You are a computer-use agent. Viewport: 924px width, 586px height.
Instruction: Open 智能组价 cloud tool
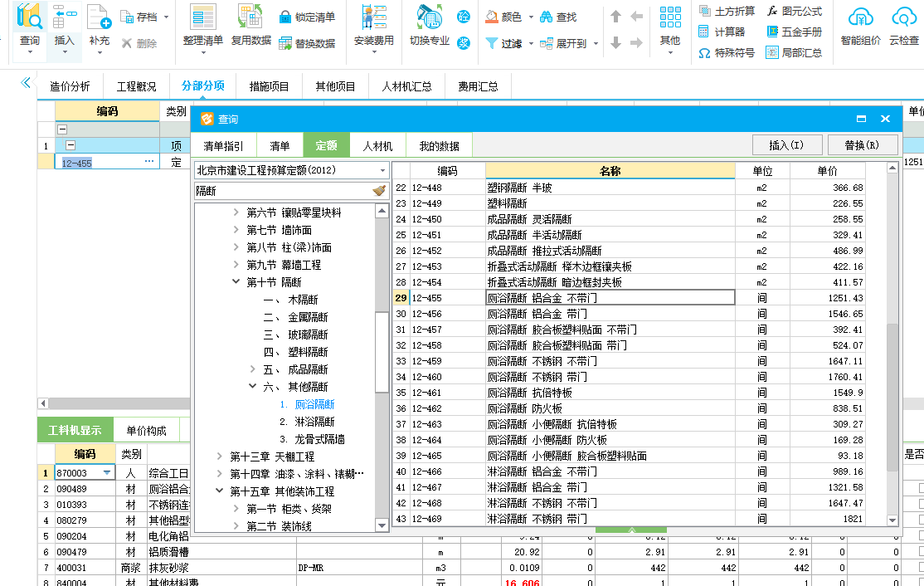pyautogui.click(x=860, y=25)
